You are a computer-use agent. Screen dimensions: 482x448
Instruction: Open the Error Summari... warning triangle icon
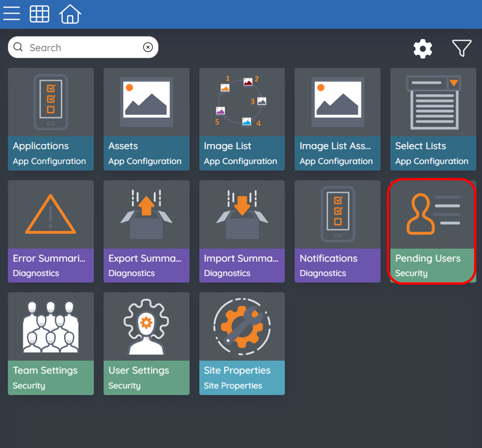pos(51,214)
